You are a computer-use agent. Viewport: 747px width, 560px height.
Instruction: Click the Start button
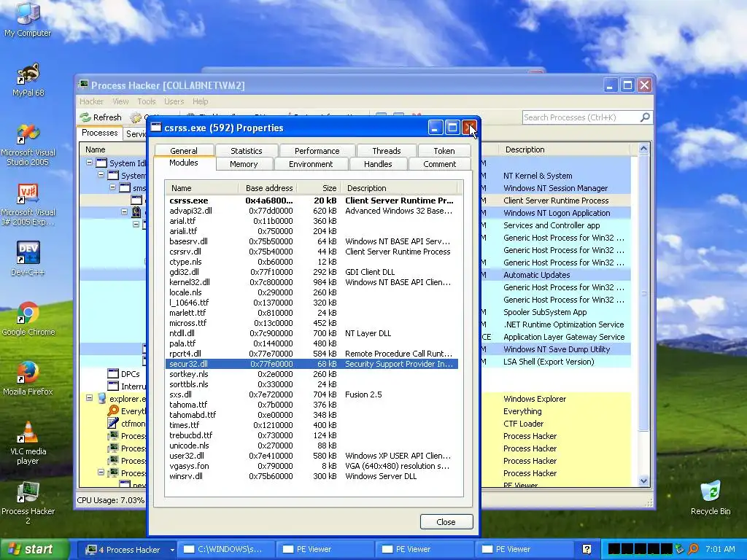coord(34,549)
